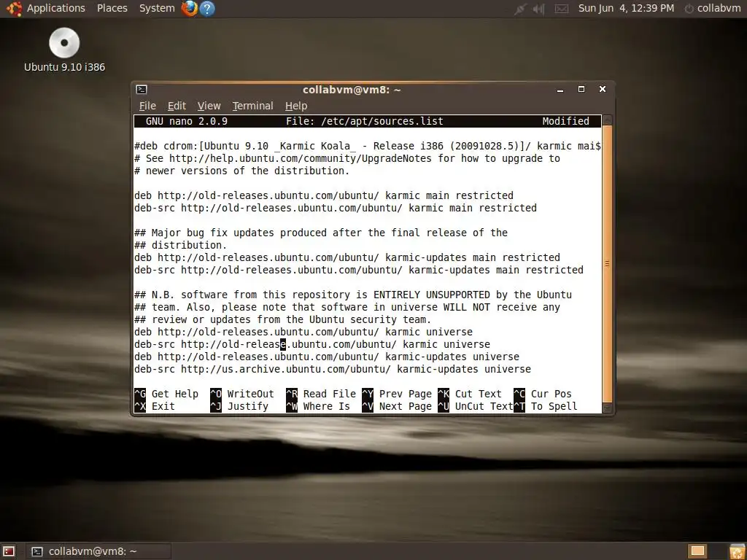The image size is (747, 560).
Task: Click the scrollbar down arrow in terminal
Action: [607, 408]
